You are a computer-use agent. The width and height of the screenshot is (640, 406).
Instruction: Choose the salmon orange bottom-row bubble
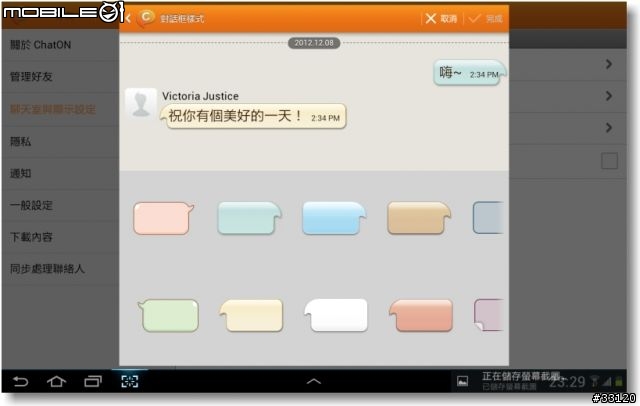click(421, 315)
